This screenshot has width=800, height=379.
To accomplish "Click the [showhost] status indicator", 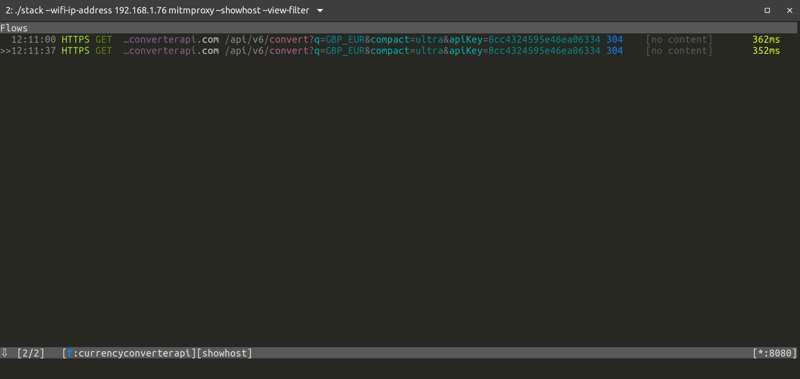I will point(224,353).
